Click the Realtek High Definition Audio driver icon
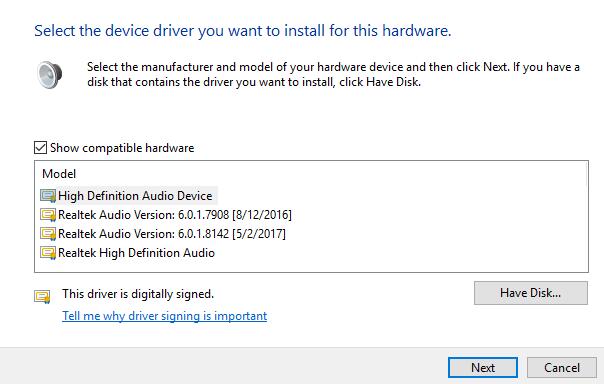The image size is (604, 384). pos(48,253)
